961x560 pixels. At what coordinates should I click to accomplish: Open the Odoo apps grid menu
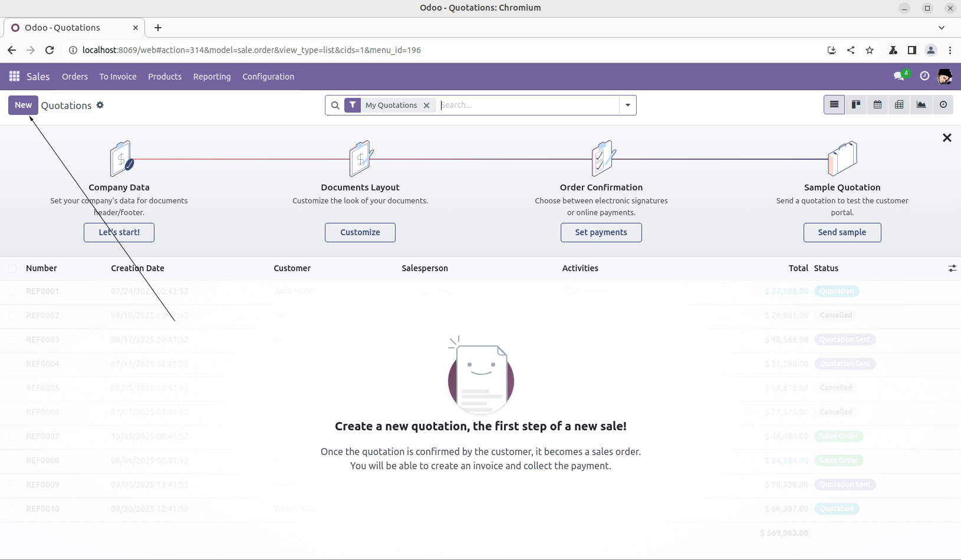tap(15, 77)
